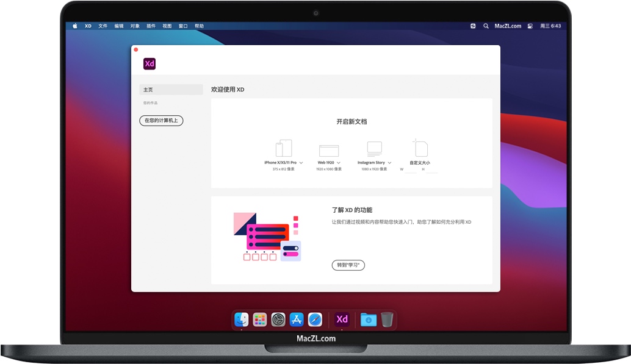Choose the Instagram Story artboard icon
The height and width of the screenshot is (364, 631).
pos(374,149)
